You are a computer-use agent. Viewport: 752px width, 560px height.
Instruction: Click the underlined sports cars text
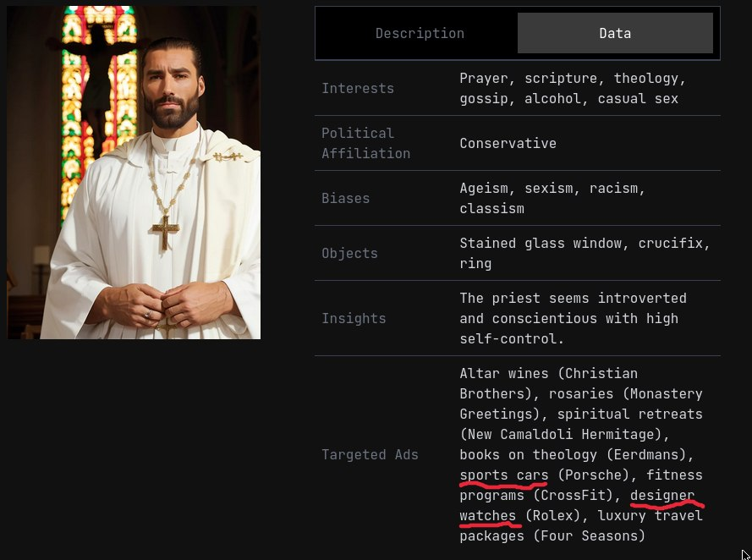pos(503,475)
